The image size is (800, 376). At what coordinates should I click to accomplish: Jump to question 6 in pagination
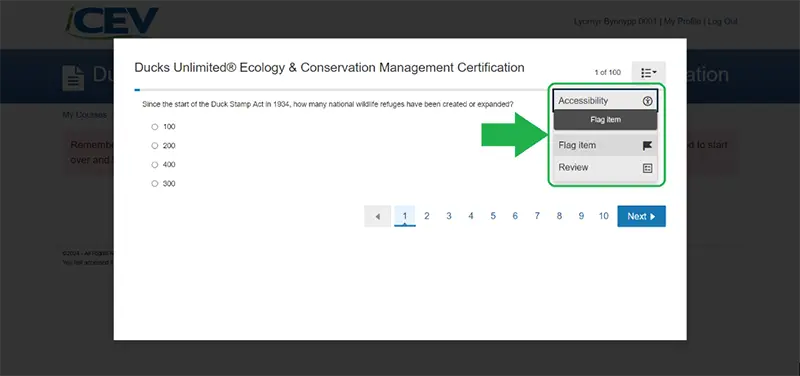515,216
